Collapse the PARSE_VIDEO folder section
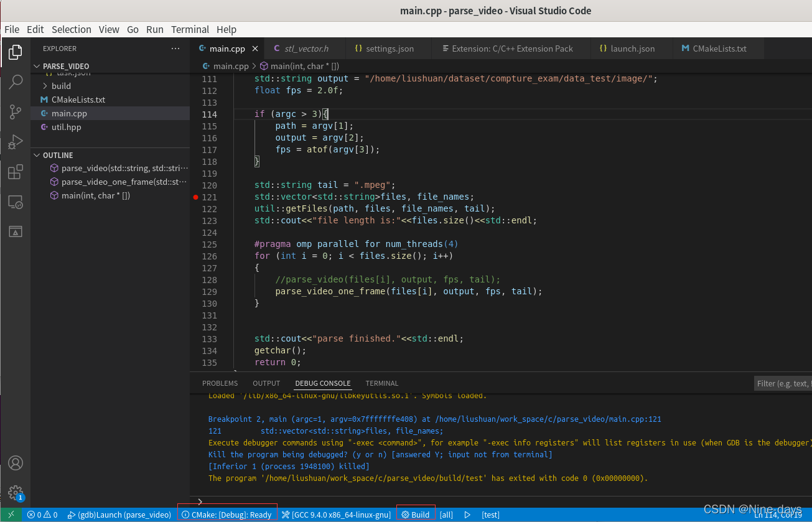Screen dimensions: 812x522 point(37,66)
